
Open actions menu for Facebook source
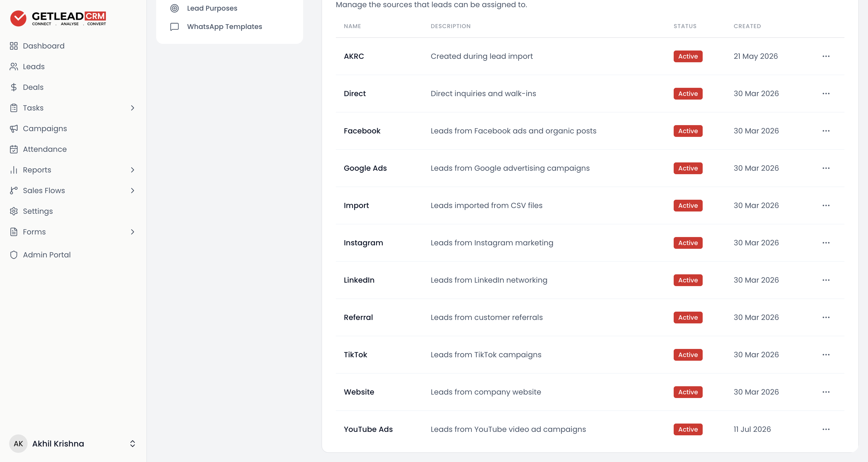point(826,131)
